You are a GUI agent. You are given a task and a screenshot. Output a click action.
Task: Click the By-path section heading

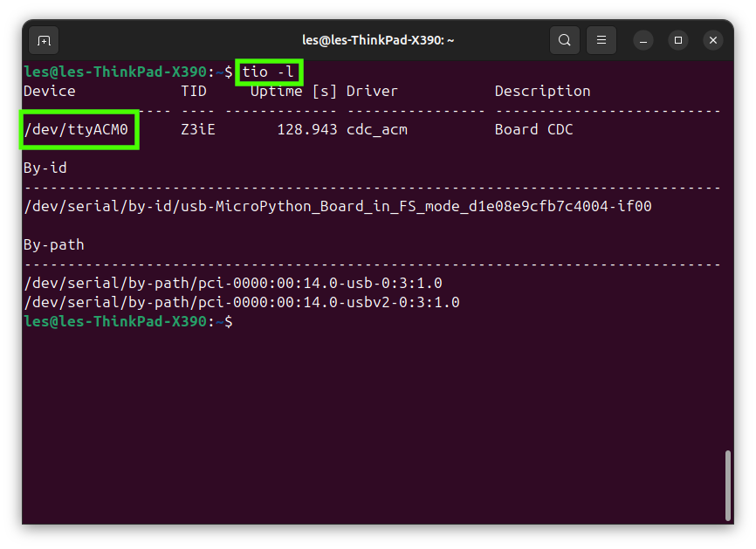(x=52, y=244)
